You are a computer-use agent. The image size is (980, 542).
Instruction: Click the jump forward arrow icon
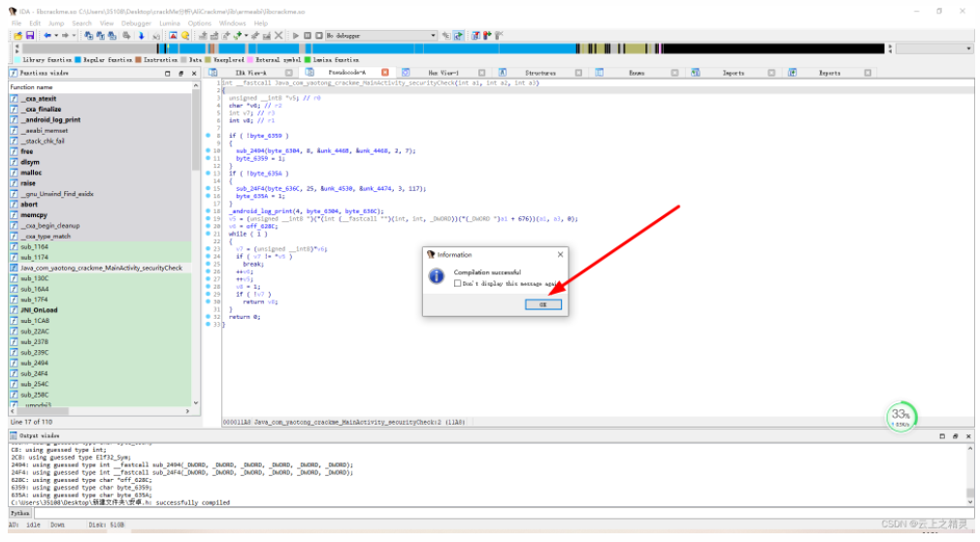click(x=65, y=36)
